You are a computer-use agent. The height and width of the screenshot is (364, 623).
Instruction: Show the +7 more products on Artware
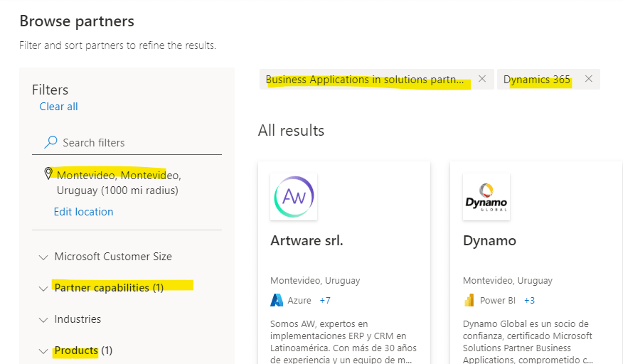[324, 301]
